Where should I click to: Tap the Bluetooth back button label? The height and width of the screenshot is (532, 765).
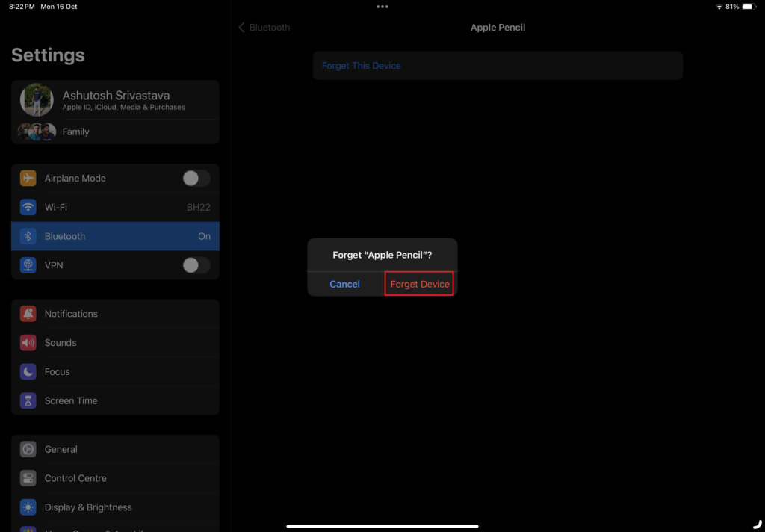270,28
